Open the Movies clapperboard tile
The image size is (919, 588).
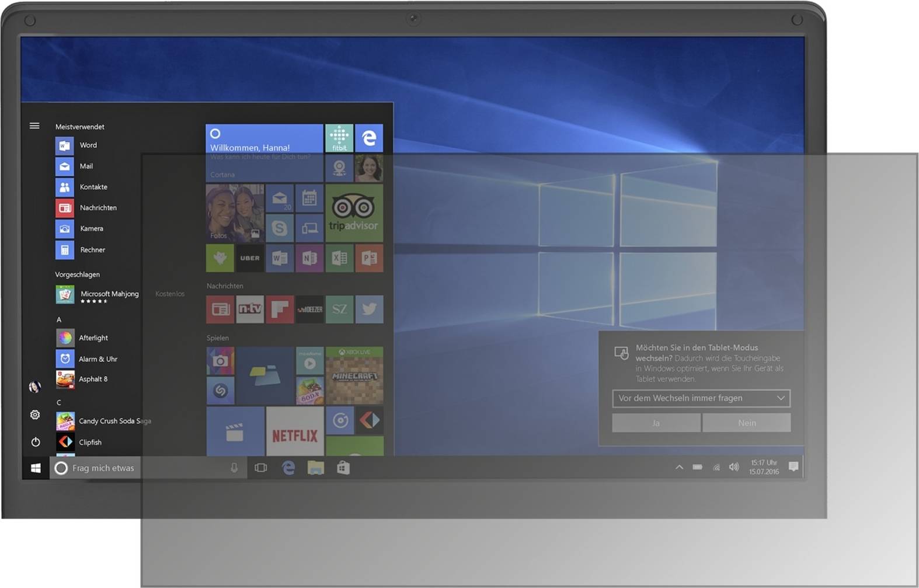pyautogui.click(x=235, y=432)
